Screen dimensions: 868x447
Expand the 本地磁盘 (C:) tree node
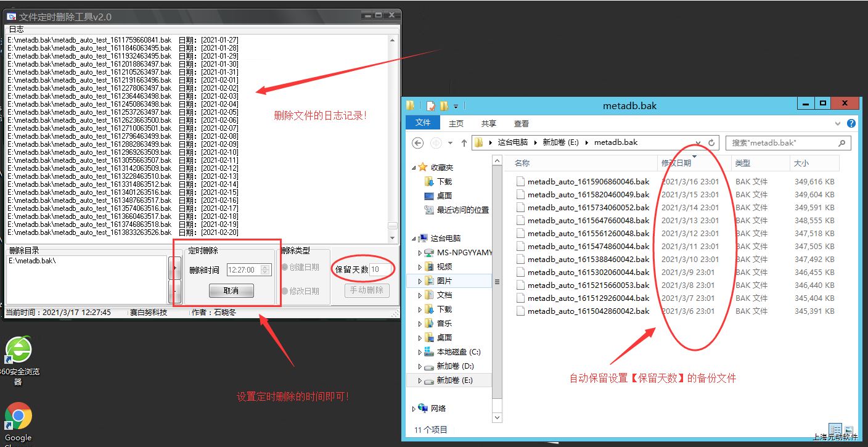point(420,353)
